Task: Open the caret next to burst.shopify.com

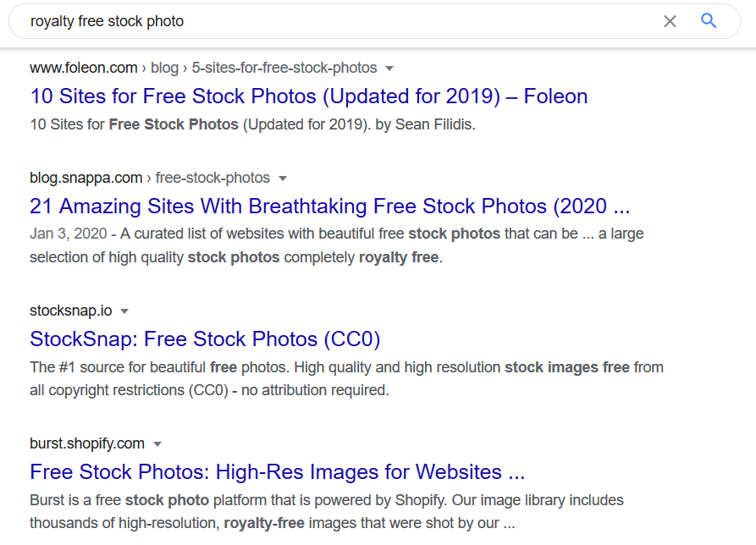Action: pyautogui.click(x=157, y=443)
